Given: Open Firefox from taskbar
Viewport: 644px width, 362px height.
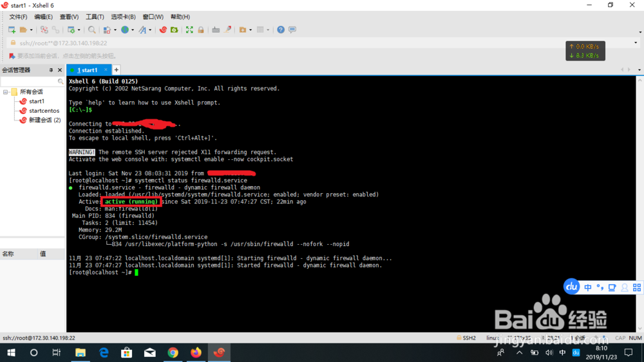Looking at the screenshot, I should coord(196,352).
